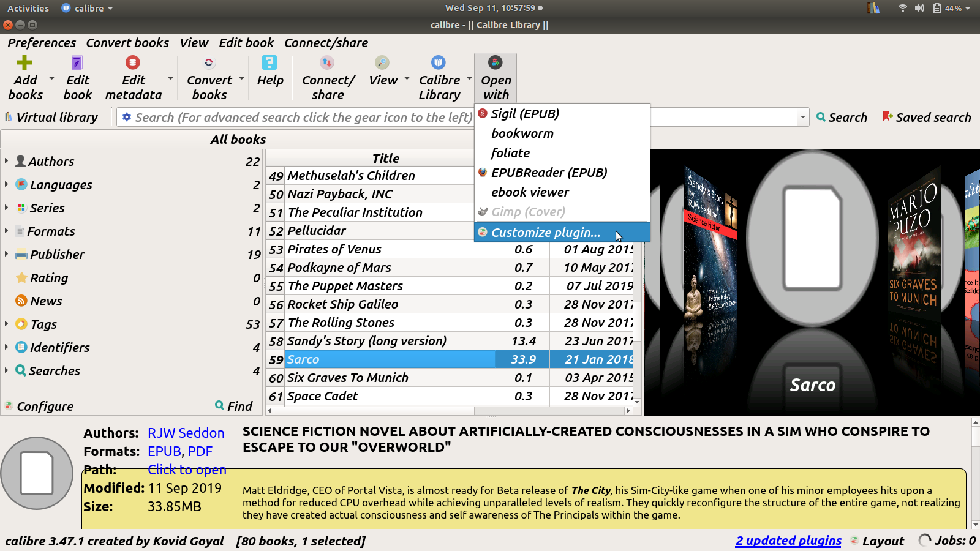Open the Connect/share menu in menu bar
Image resolution: width=980 pixels, height=551 pixels.
tap(326, 43)
